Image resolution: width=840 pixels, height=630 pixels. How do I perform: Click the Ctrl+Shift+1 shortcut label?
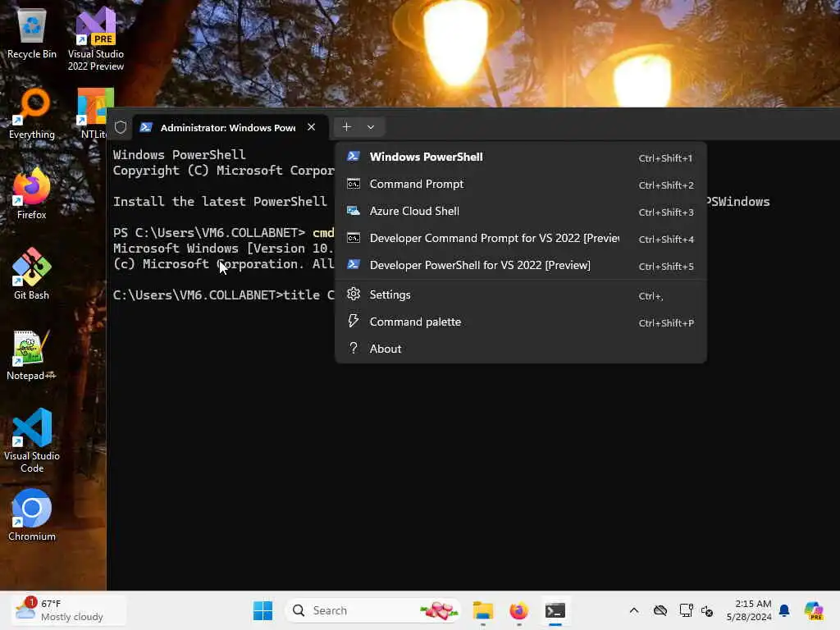click(665, 158)
